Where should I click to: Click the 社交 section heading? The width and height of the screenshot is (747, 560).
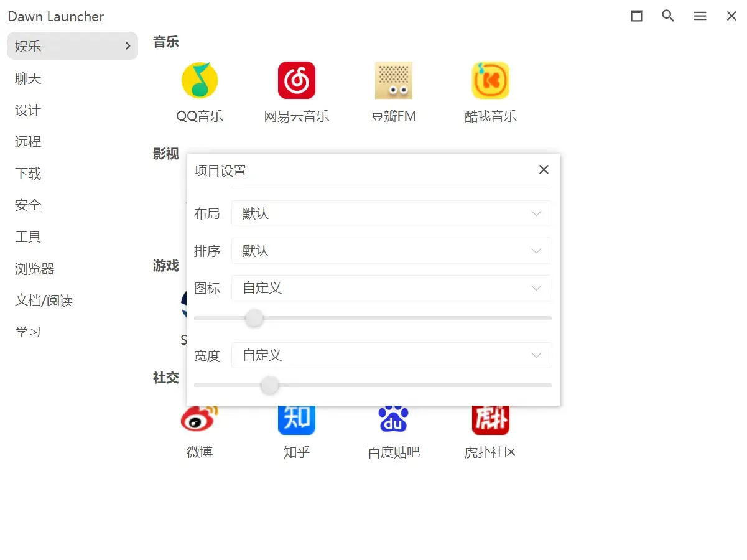[x=166, y=378]
